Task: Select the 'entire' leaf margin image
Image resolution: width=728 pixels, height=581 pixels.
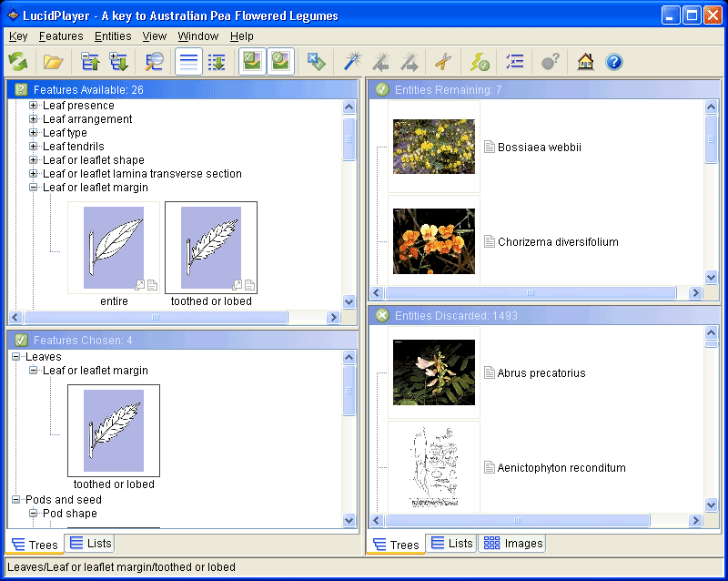Action: 114,248
